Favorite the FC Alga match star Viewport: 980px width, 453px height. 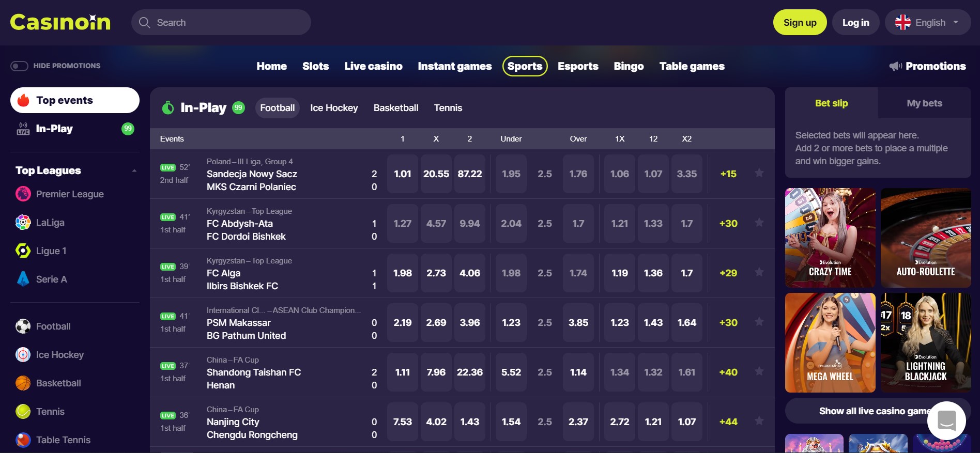[759, 272]
